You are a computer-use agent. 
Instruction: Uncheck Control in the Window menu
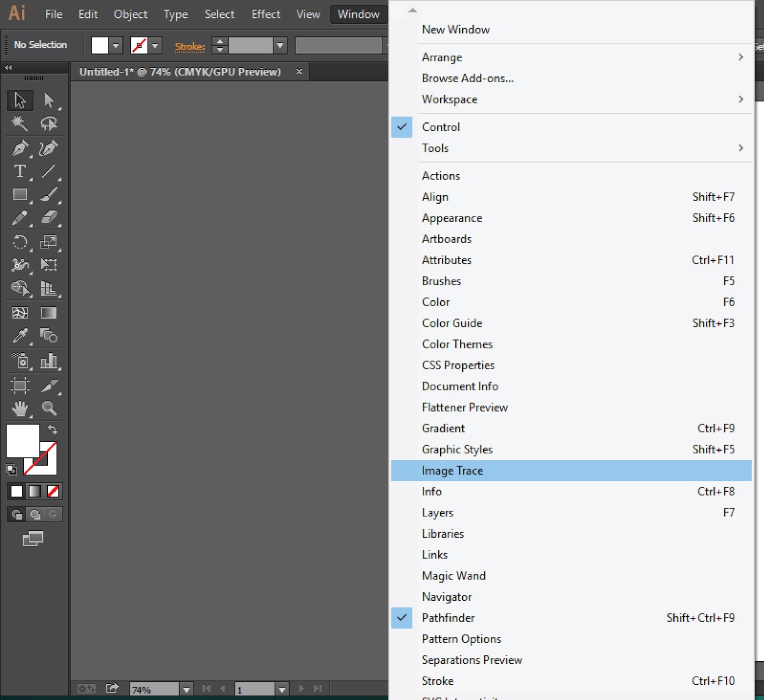440,127
